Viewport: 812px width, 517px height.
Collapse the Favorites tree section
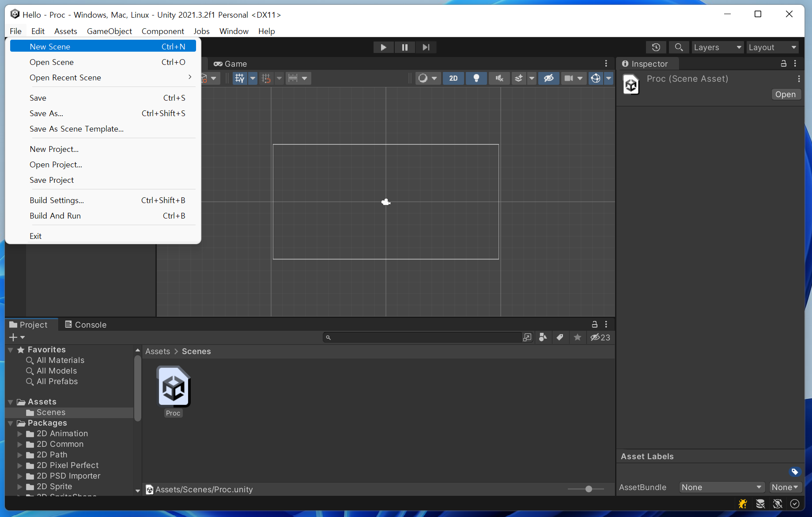pos(11,350)
